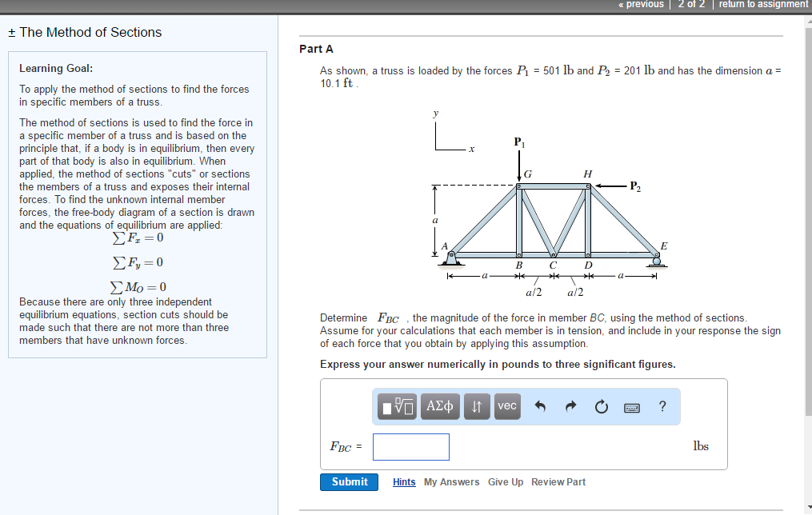Submit your answer for Part A
Screen dimensions: 812x515
349,481
